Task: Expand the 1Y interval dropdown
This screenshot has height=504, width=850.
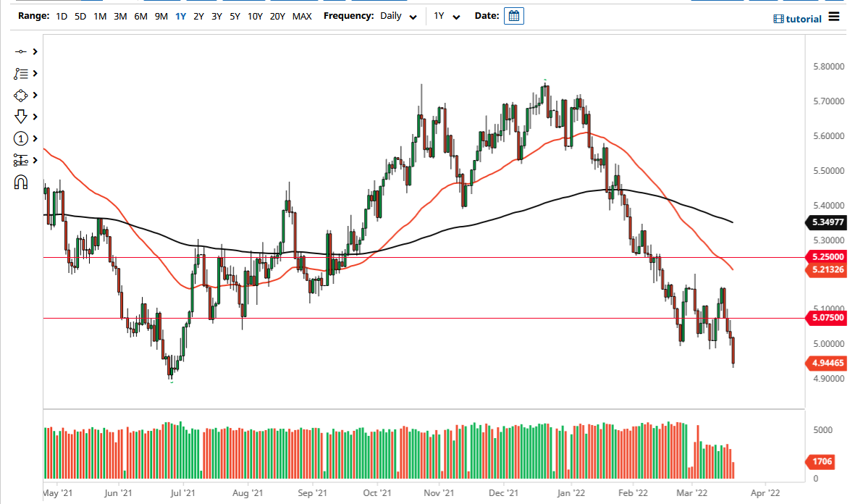Action: click(x=446, y=15)
